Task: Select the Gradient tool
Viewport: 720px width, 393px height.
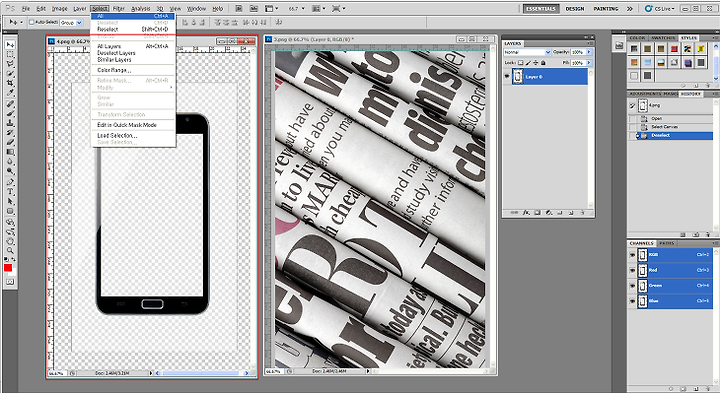Action: pyautogui.click(x=10, y=152)
